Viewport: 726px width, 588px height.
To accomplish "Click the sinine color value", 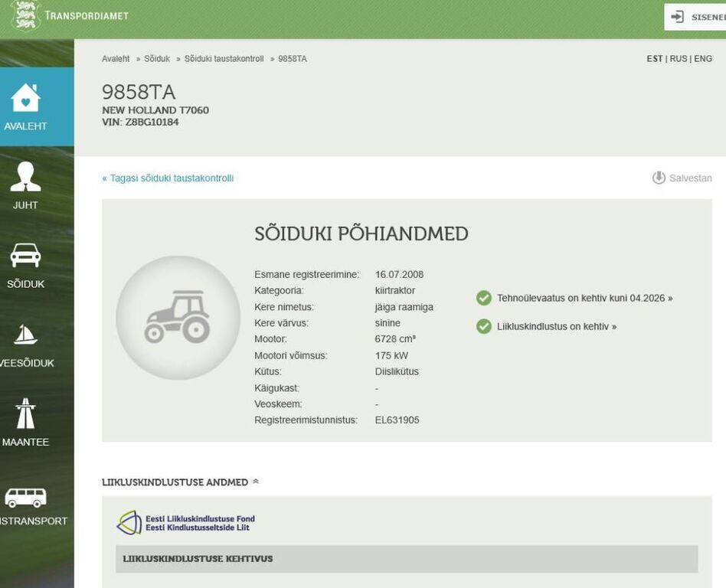I will 388,322.
